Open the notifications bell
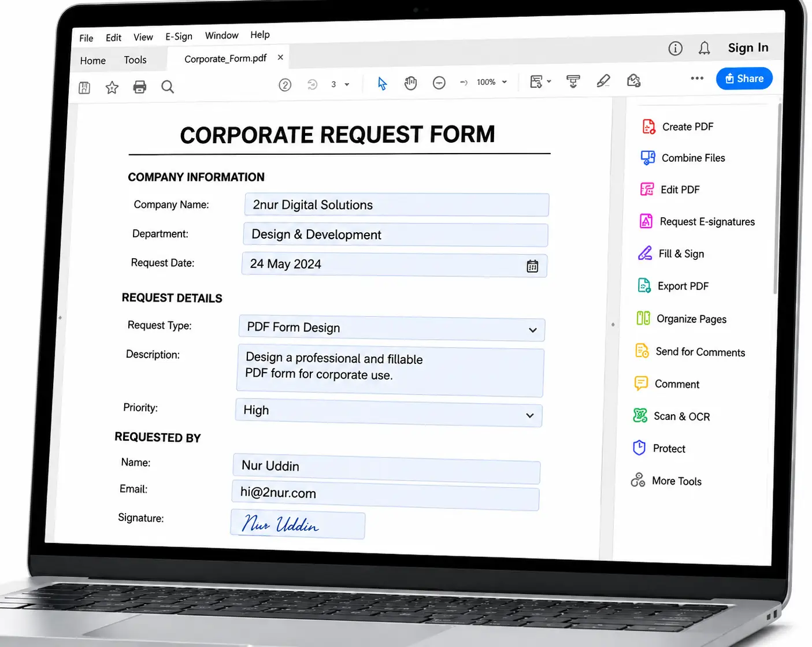This screenshot has height=647, width=812. click(x=704, y=48)
